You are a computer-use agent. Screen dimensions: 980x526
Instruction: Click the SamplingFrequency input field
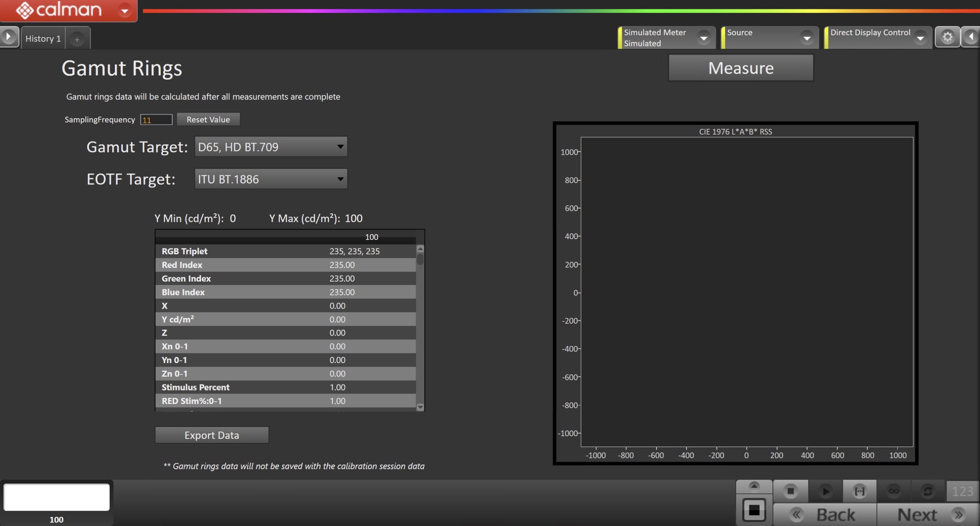(156, 120)
